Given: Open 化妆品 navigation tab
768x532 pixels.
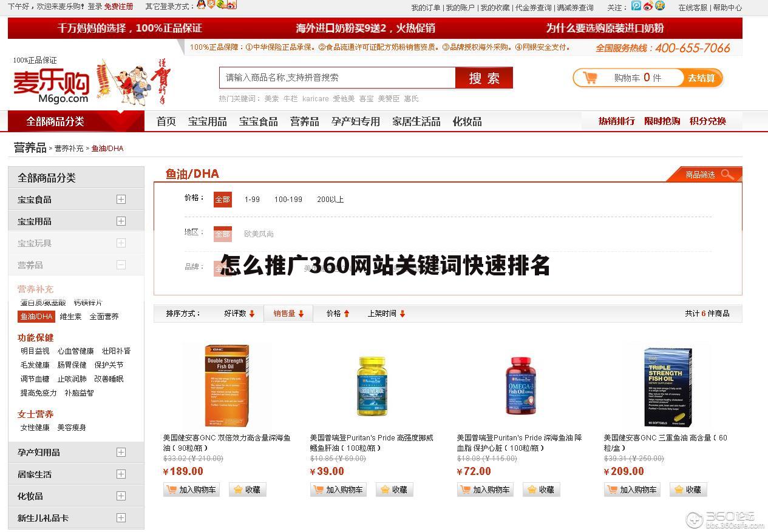Looking at the screenshot, I should point(467,121).
